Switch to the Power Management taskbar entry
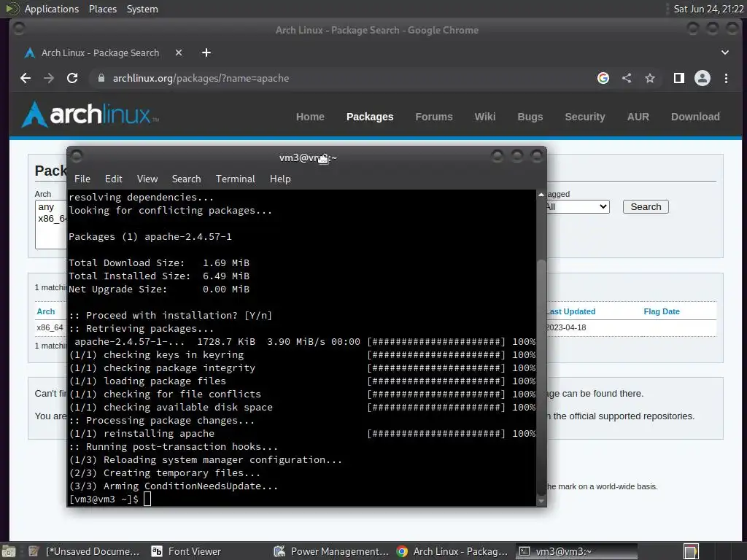747x560 pixels. pos(332,551)
